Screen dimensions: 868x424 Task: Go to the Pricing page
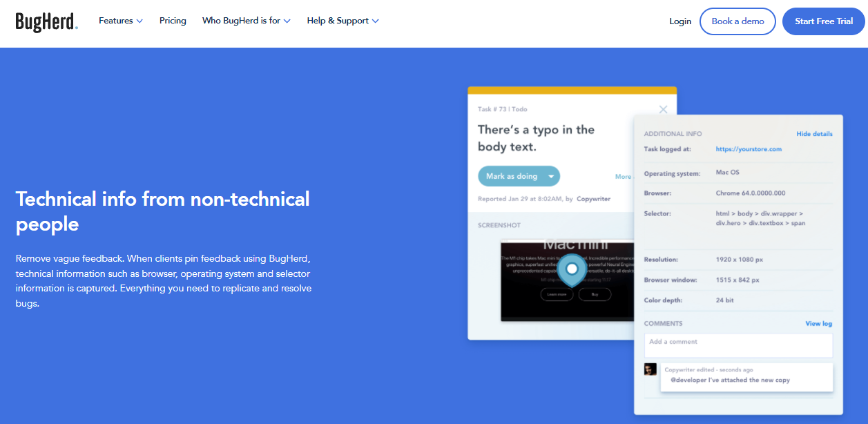(x=173, y=21)
